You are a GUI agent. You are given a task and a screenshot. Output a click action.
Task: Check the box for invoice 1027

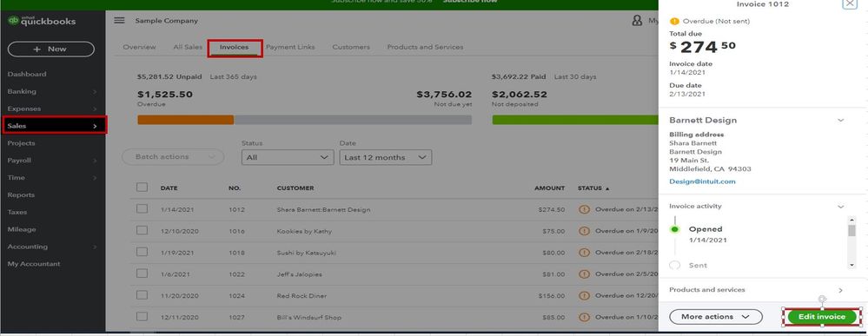point(142,317)
